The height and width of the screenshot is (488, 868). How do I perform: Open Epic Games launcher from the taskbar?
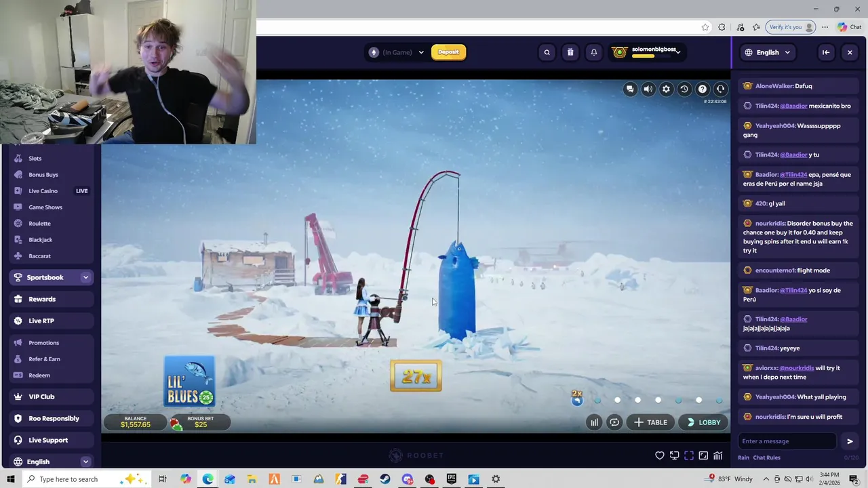coord(452,479)
